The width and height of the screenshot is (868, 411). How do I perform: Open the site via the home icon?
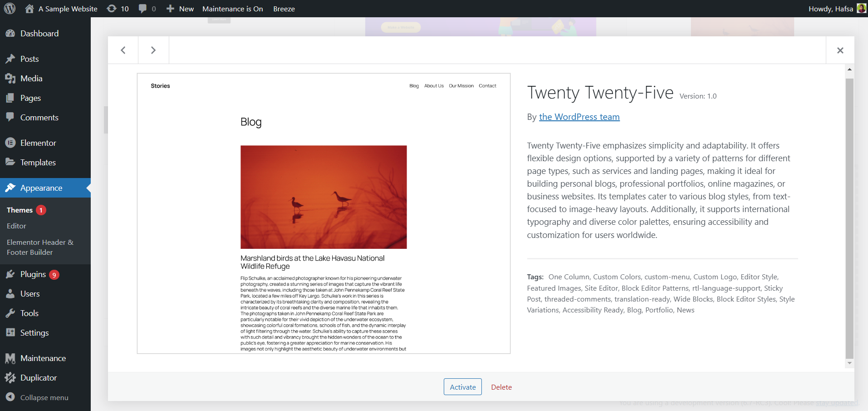click(x=30, y=8)
